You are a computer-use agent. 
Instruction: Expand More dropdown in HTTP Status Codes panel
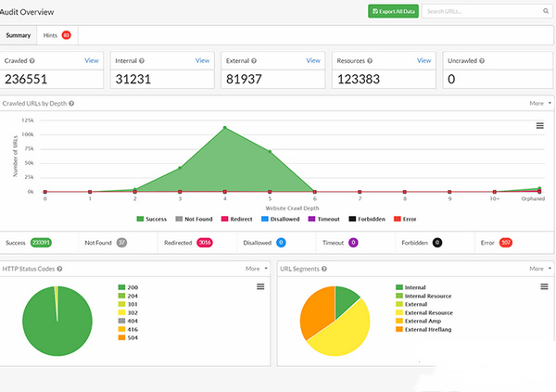point(255,268)
